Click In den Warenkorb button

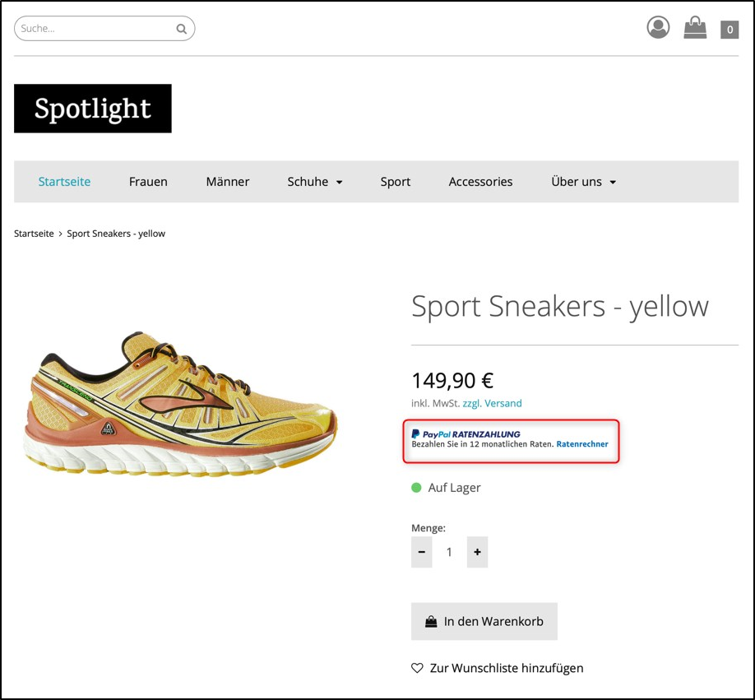point(484,621)
